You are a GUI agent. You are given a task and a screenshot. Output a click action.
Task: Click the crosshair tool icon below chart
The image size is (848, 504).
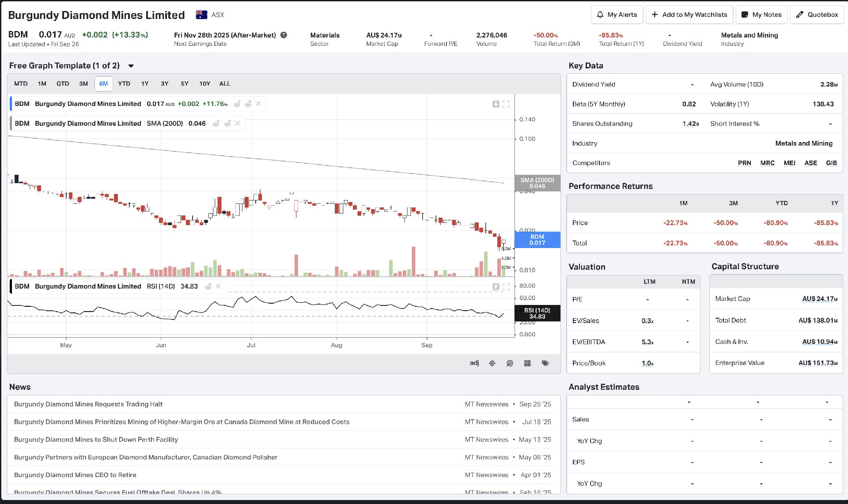pyautogui.click(x=492, y=363)
